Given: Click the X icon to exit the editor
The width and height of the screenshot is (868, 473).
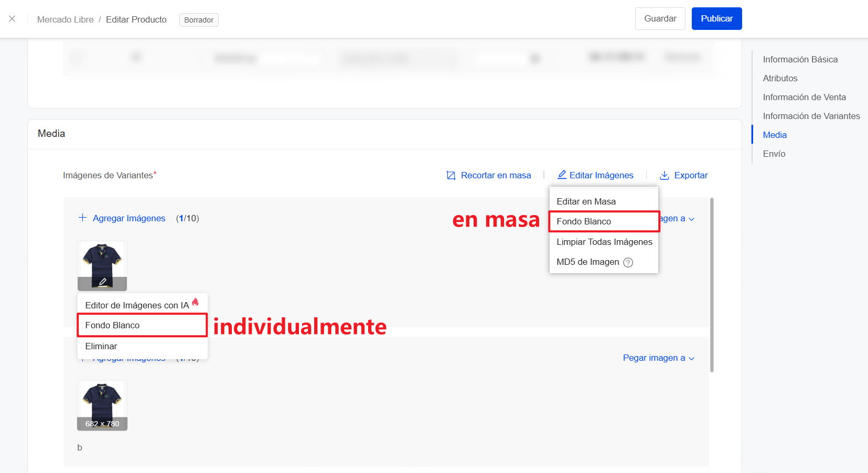Looking at the screenshot, I should tap(12, 19).
